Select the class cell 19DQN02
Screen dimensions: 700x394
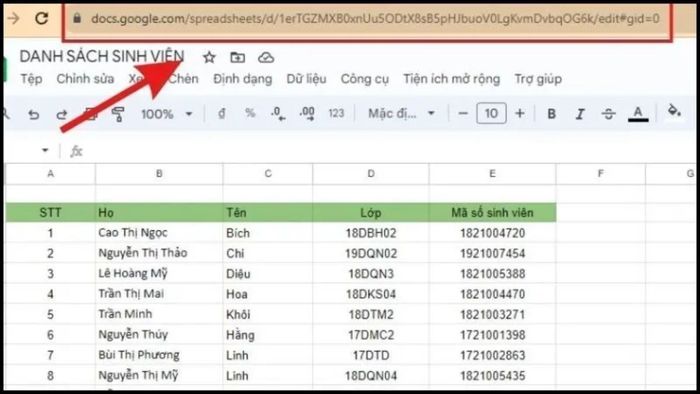371,253
